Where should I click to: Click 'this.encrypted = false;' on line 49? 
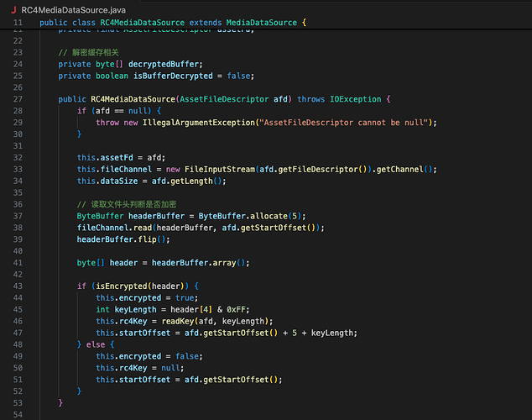[149, 356]
